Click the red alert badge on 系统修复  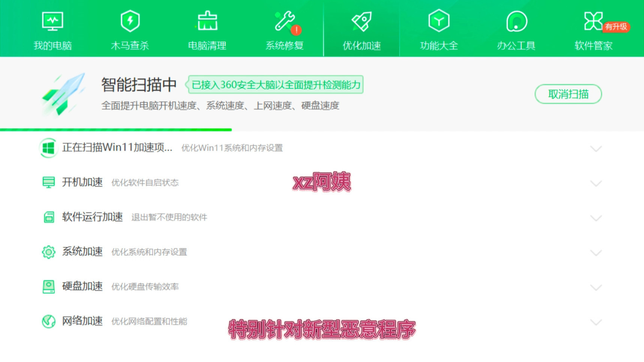[x=296, y=30]
